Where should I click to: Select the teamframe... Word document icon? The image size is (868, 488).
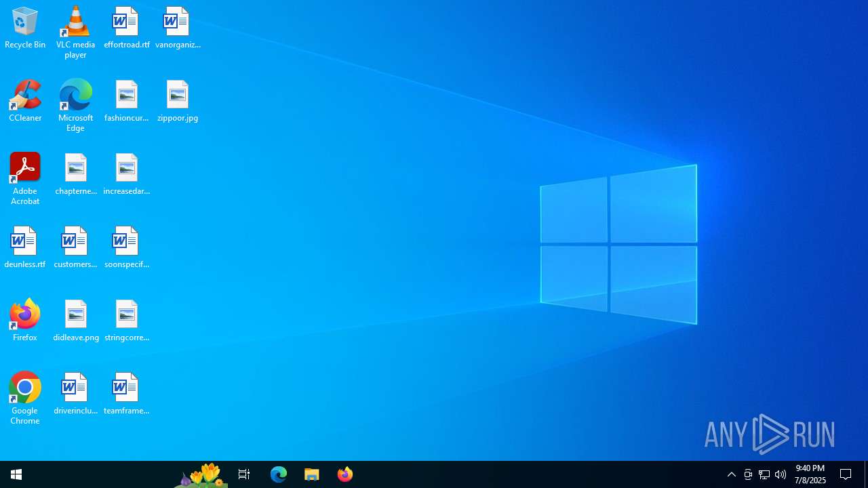click(127, 394)
